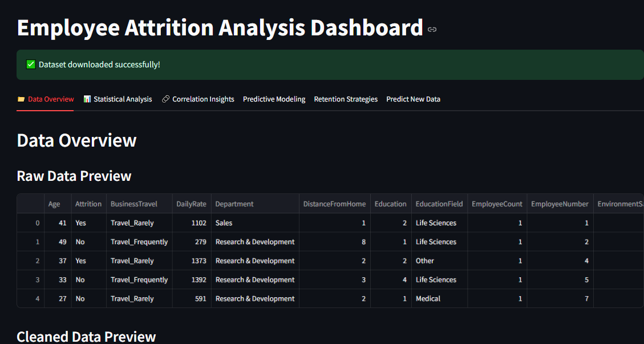
Task: Click the Raw Data Preview heading
Action: tap(74, 176)
